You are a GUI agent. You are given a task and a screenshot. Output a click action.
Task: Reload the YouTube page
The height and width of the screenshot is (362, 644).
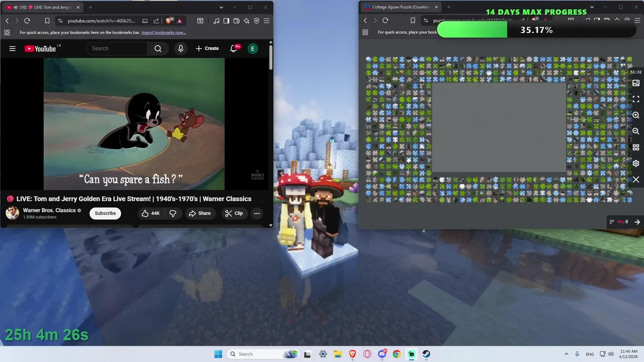pyautogui.click(x=27, y=21)
